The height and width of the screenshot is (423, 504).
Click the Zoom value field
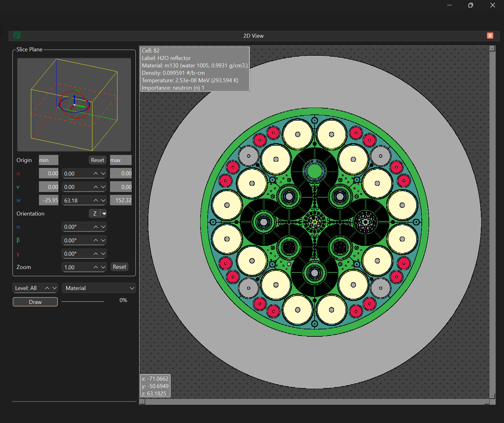77,267
